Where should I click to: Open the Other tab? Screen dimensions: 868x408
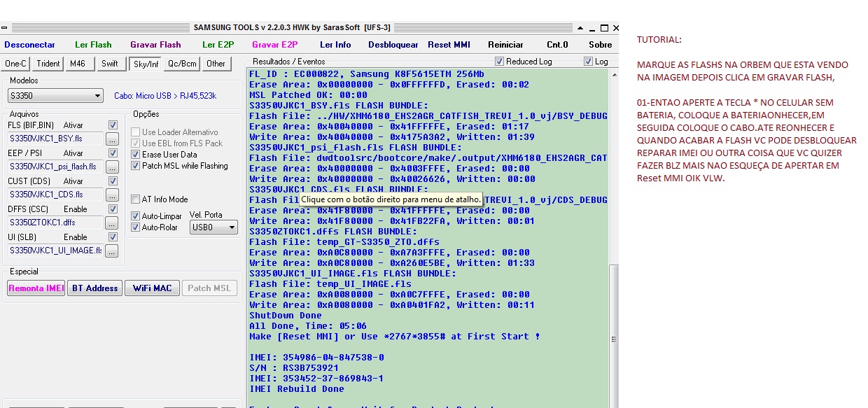click(x=216, y=64)
